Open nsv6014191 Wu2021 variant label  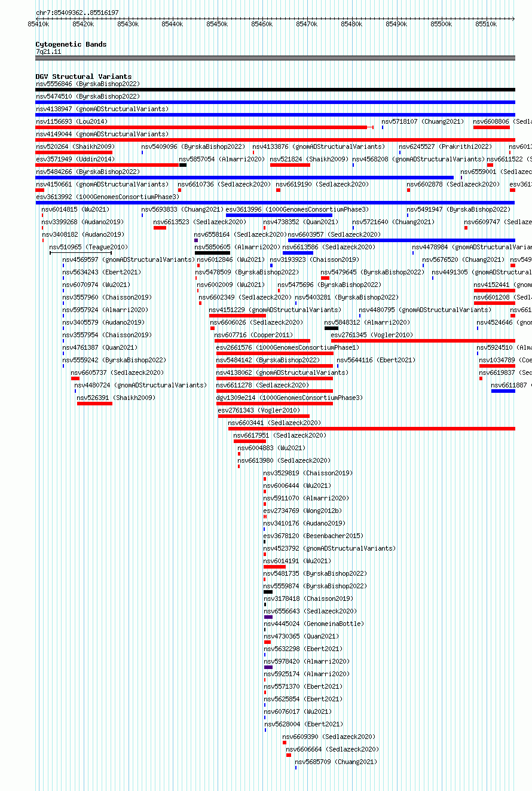tap(298, 561)
